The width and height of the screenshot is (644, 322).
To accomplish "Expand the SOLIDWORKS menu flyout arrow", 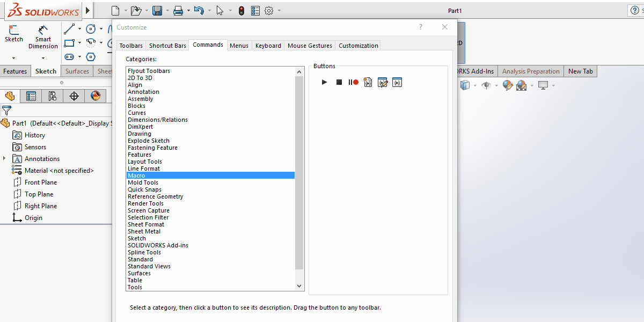I will pyautogui.click(x=88, y=11).
